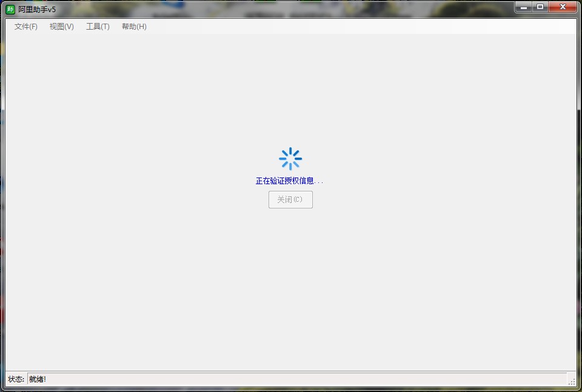Screen dimensions: 582x392
Task: Click the 阿里助手v5 title bar text
Action: (38, 8)
